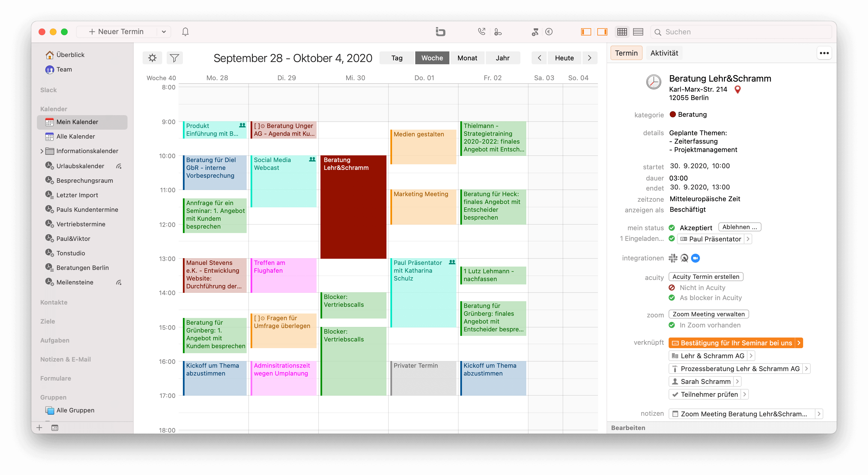Image resolution: width=868 pixels, height=475 pixels.
Task: Switch to Monat view
Action: tap(467, 58)
